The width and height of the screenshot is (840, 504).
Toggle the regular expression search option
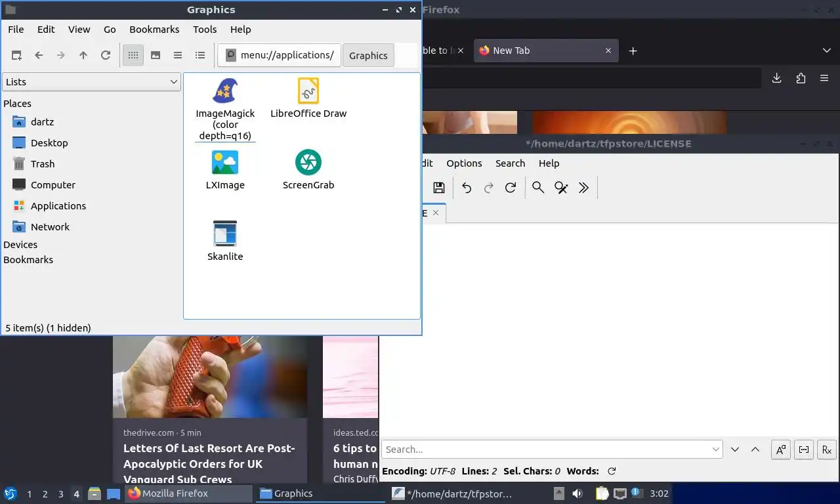pos(827,450)
